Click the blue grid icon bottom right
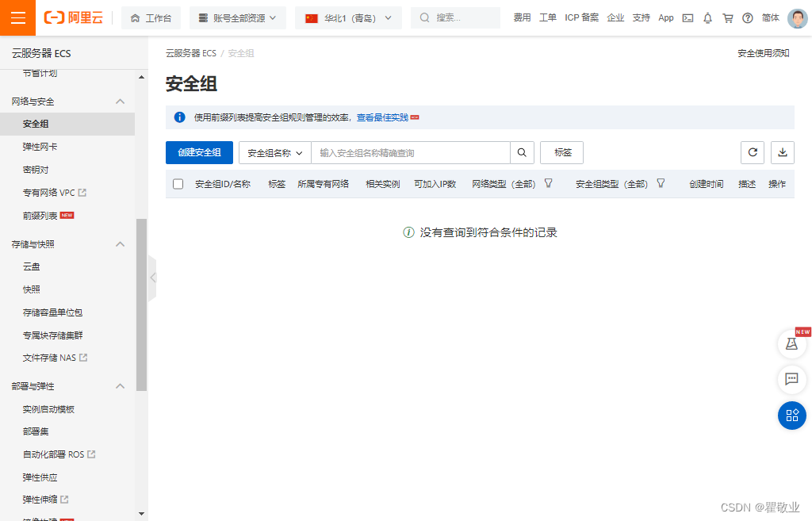Viewport: 812px width, 521px height. [x=791, y=416]
